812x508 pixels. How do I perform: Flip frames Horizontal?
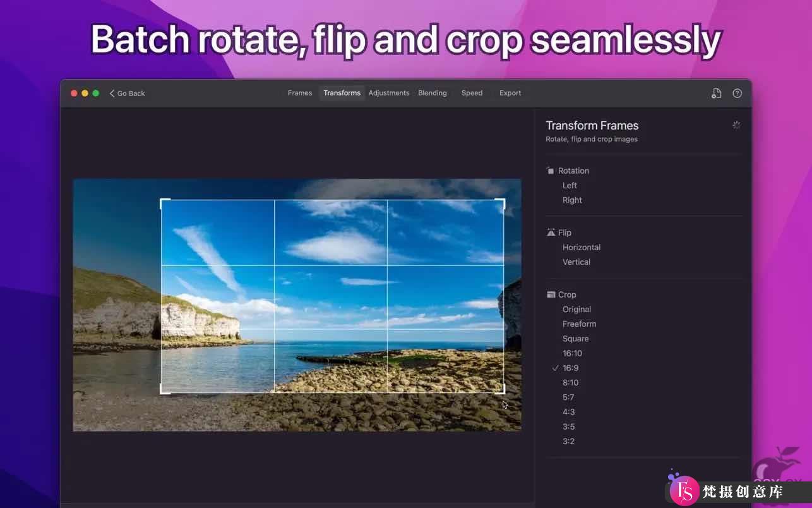(x=582, y=247)
